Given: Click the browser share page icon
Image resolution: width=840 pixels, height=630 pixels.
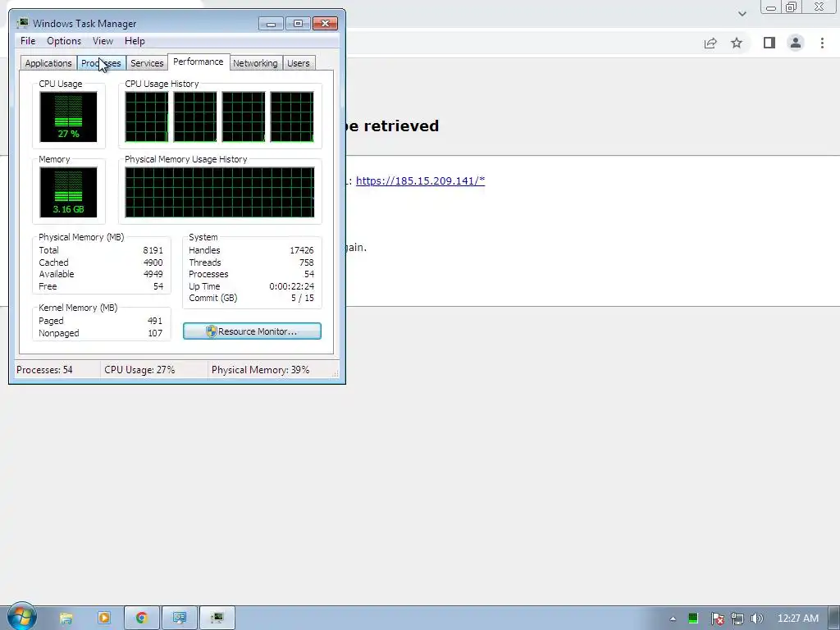Looking at the screenshot, I should [x=710, y=43].
